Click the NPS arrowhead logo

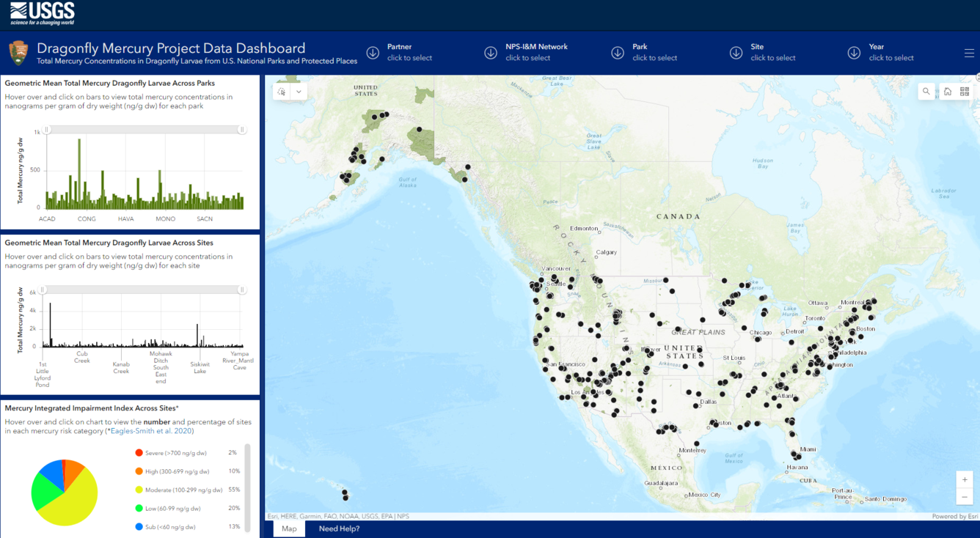17,52
